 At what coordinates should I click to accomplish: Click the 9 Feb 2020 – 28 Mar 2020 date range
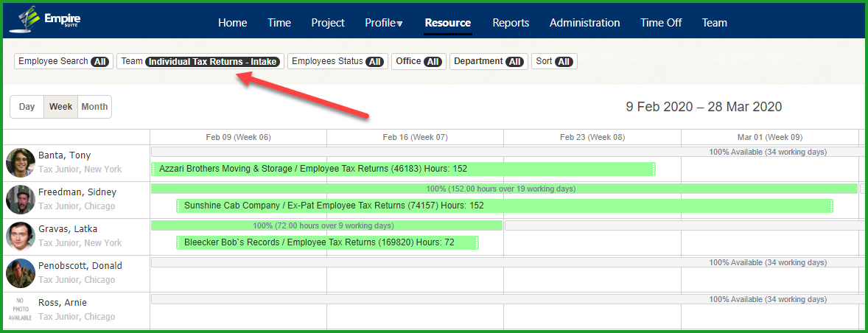pos(704,107)
